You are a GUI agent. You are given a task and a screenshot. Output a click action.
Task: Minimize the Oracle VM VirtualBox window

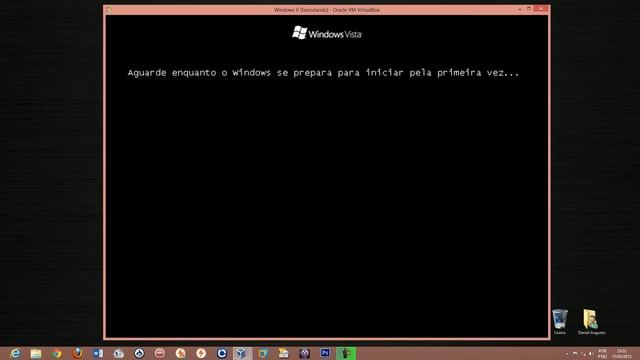pyautogui.click(x=520, y=9)
